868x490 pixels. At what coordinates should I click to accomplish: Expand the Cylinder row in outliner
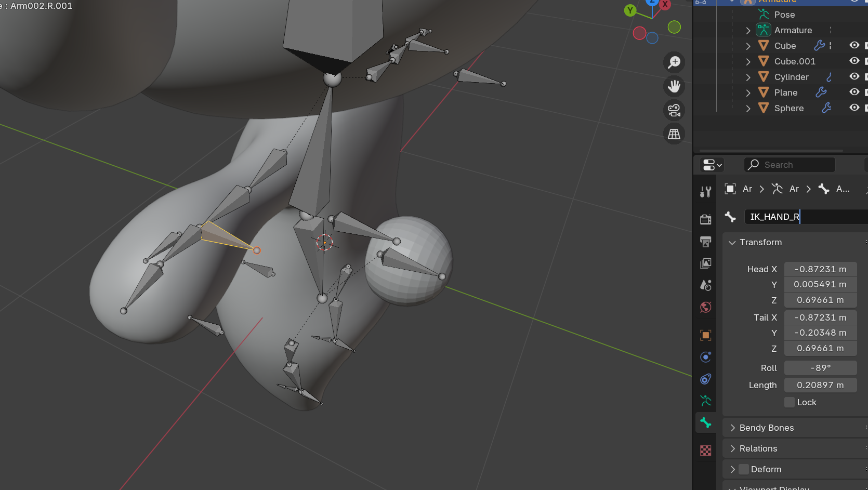pyautogui.click(x=748, y=77)
